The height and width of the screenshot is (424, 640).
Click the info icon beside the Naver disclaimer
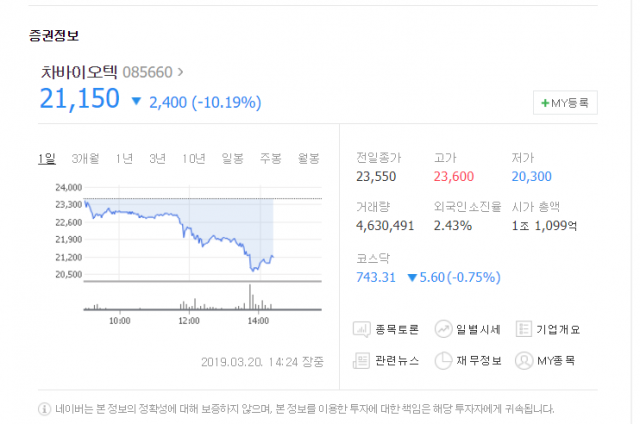click(x=44, y=408)
